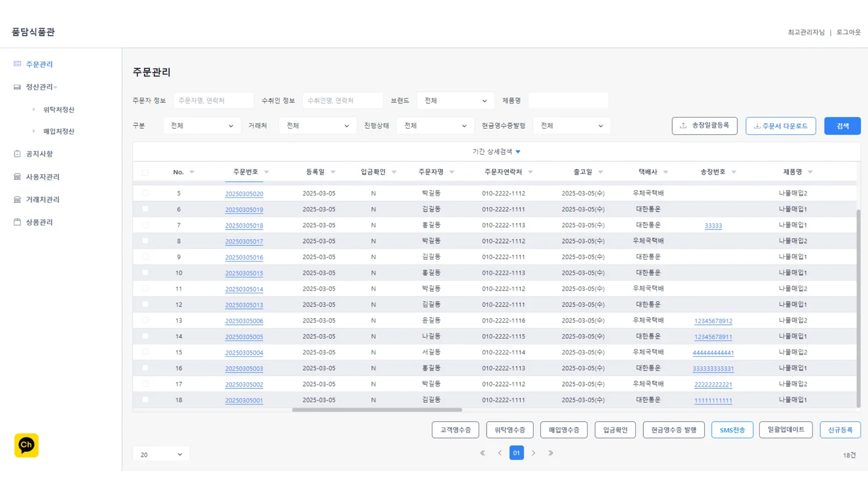Viewport: 868px width, 488px height.
Task: Click the 입금확인 action button
Action: click(x=615, y=430)
